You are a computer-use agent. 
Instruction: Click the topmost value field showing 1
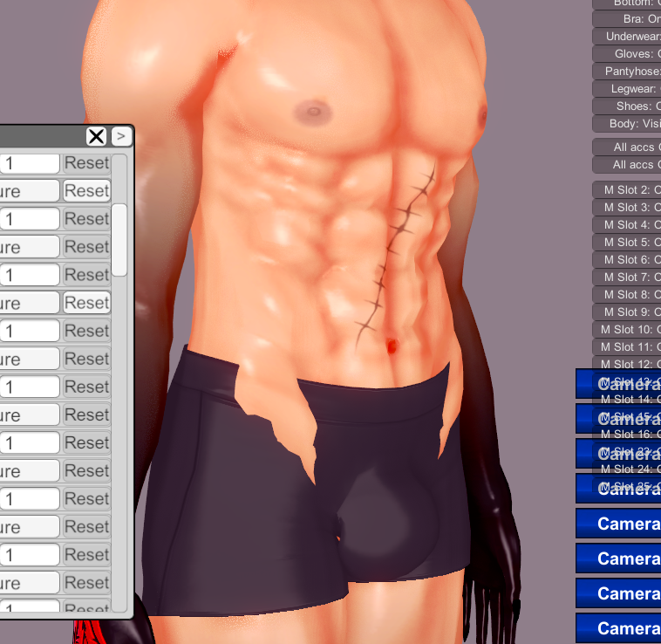30,163
